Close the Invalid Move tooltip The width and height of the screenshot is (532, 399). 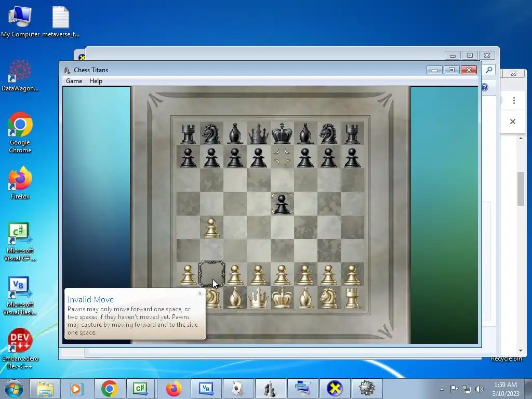[x=200, y=294]
